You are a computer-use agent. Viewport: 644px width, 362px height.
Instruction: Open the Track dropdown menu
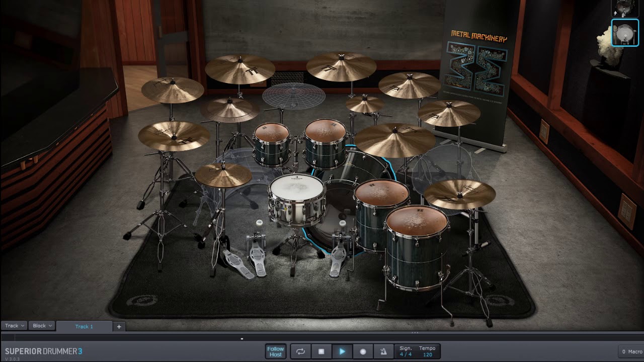pos(15,326)
